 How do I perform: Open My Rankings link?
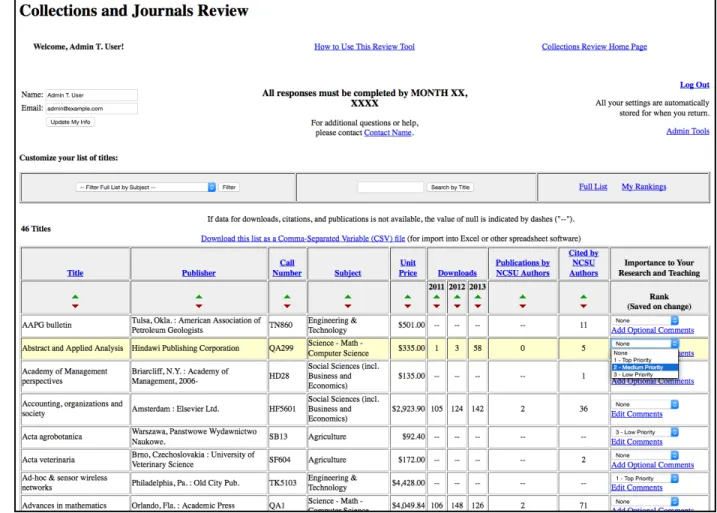pyautogui.click(x=644, y=187)
